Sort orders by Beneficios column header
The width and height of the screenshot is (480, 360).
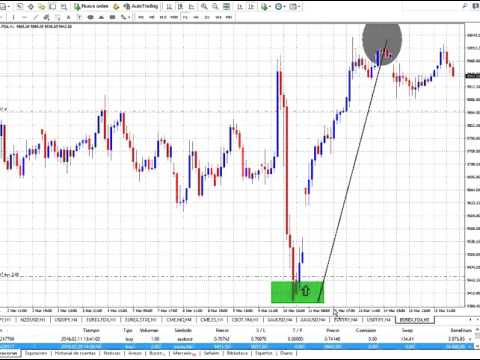pos(461,330)
